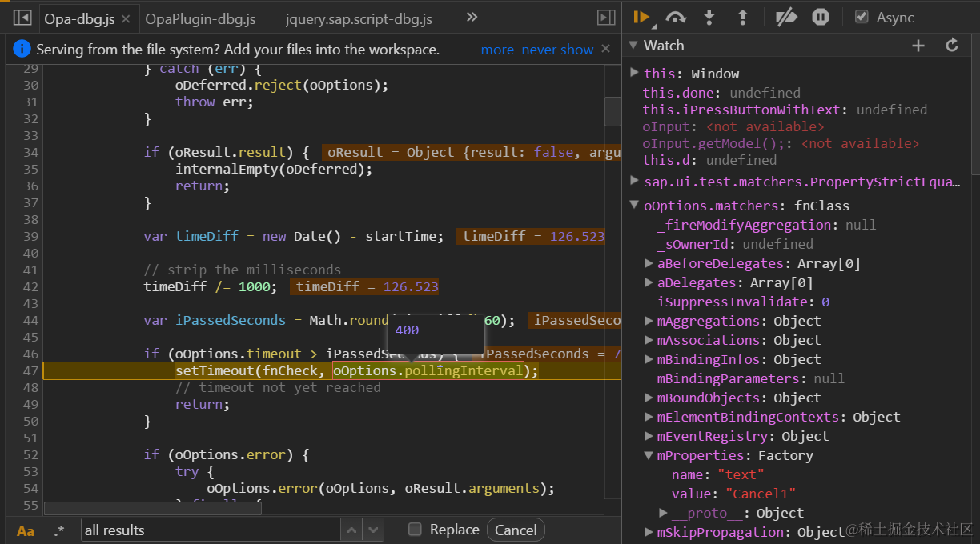Toggle the file navigator sidebar icon

[x=22, y=18]
